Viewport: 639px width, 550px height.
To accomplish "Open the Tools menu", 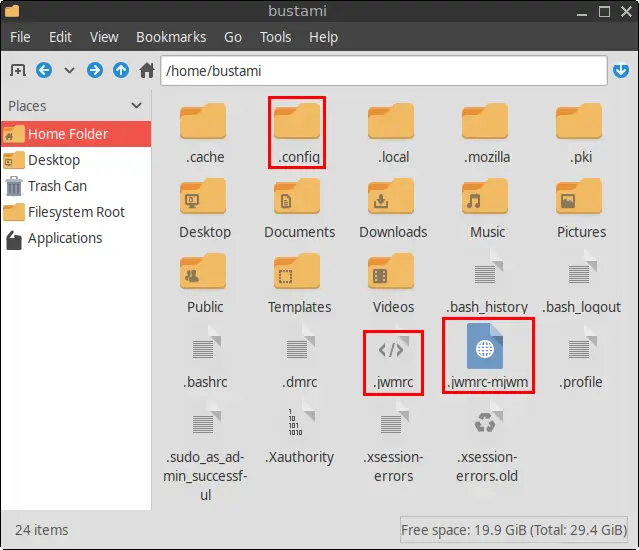I will 275,37.
